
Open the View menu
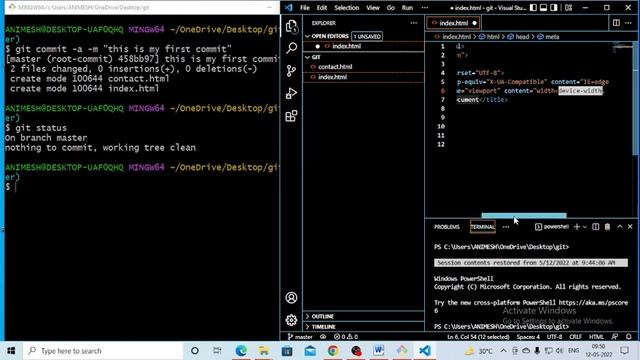[373, 7]
